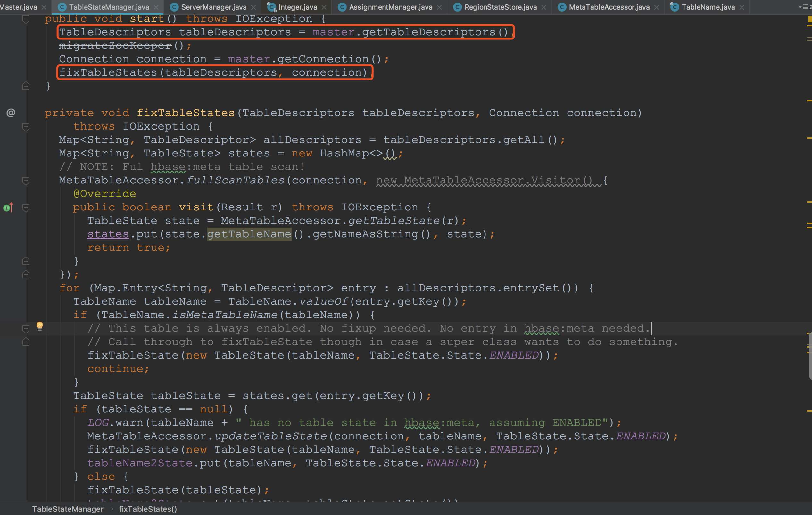Click TableName.valueOf call
Screen dimensions: 812x515
point(288,301)
